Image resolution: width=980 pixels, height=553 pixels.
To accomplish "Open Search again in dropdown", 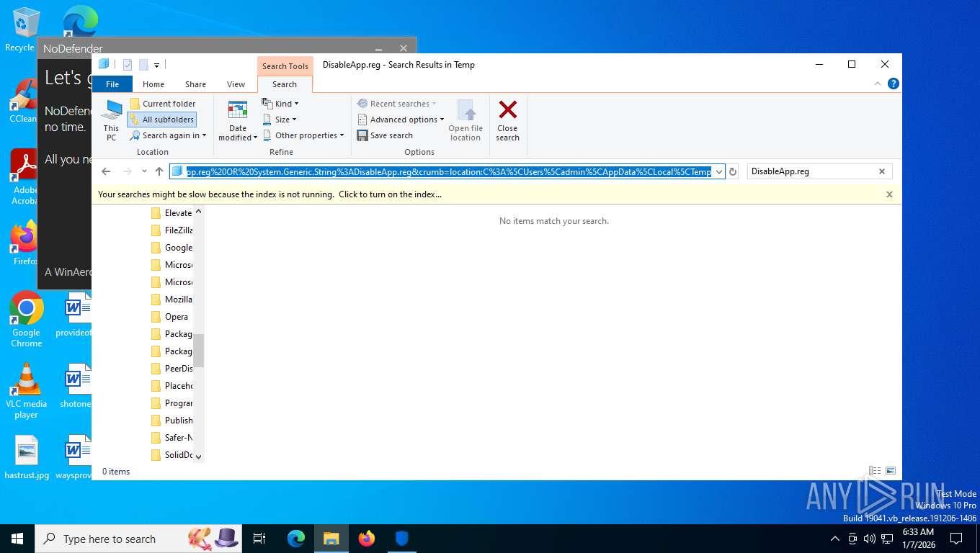I will coord(168,135).
